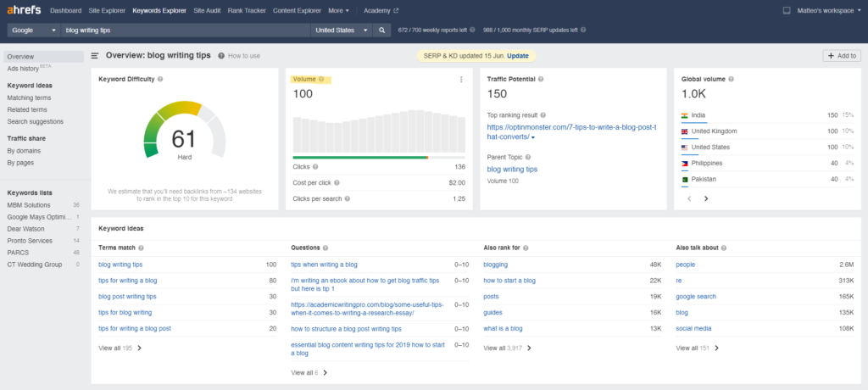868x390 pixels.
Task: Click help icon beside weekly reports left
Action: (472, 31)
